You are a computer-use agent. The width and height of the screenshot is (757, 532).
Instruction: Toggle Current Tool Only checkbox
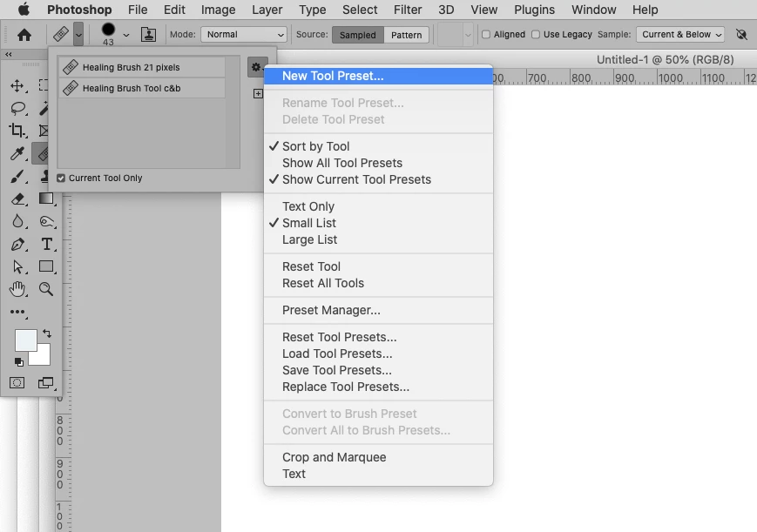coord(61,178)
